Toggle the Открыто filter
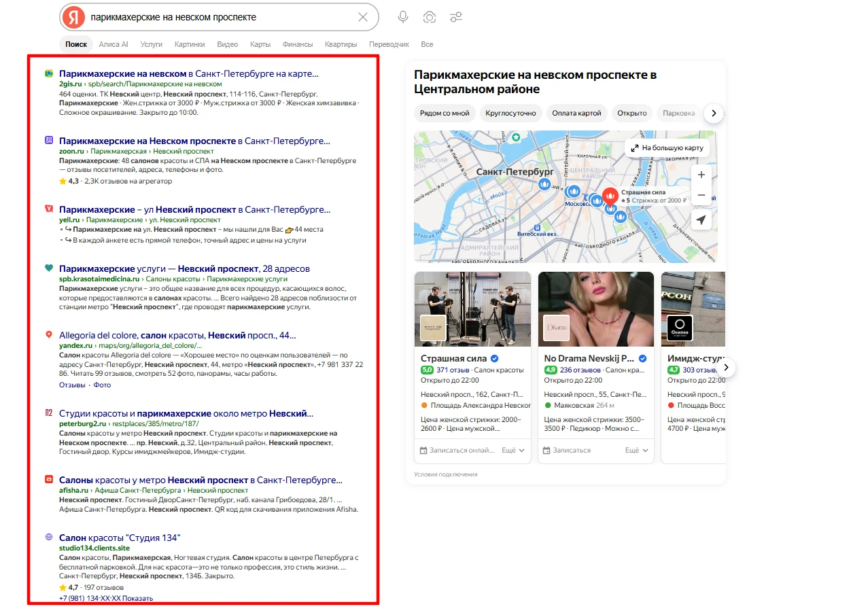The height and width of the screenshot is (613, 868). 632,113
